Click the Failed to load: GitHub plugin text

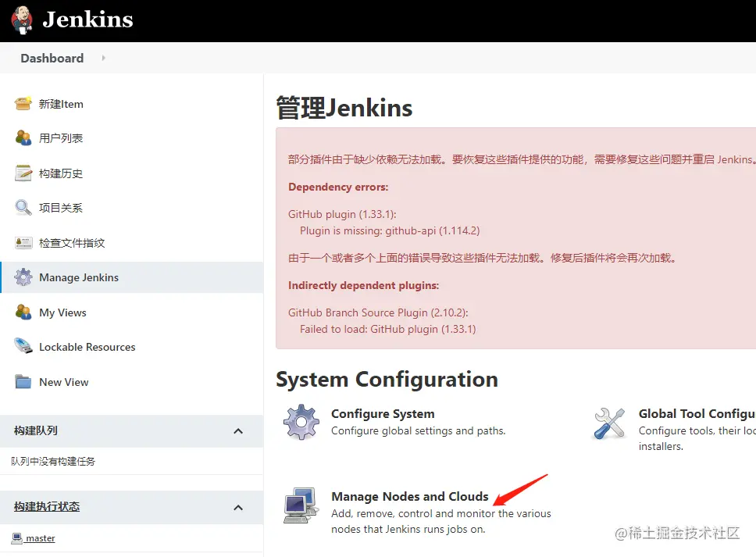(x=387, y=329)
